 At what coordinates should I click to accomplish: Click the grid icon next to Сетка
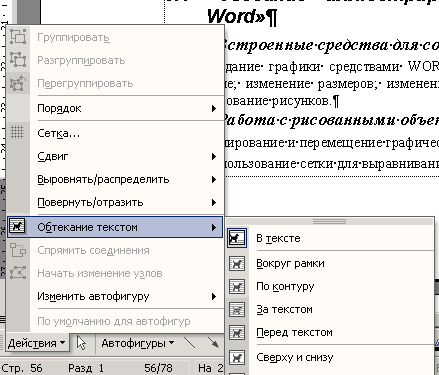(17, 132)
